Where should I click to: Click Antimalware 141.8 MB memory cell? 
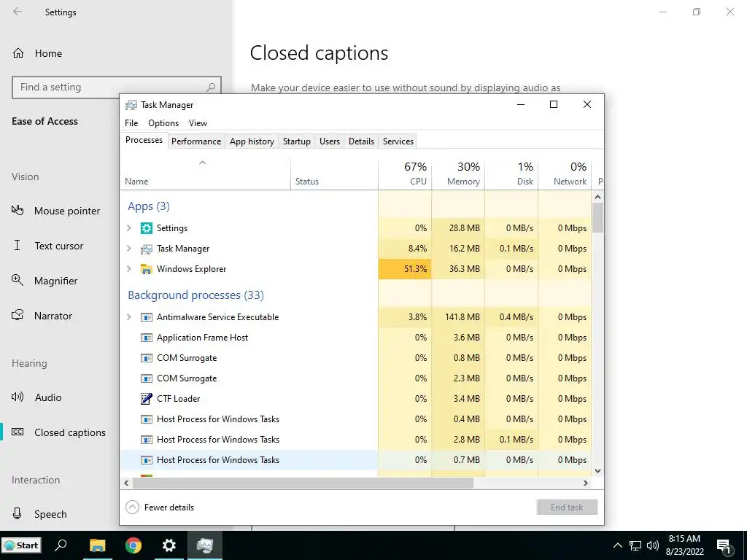click(458, 317)
